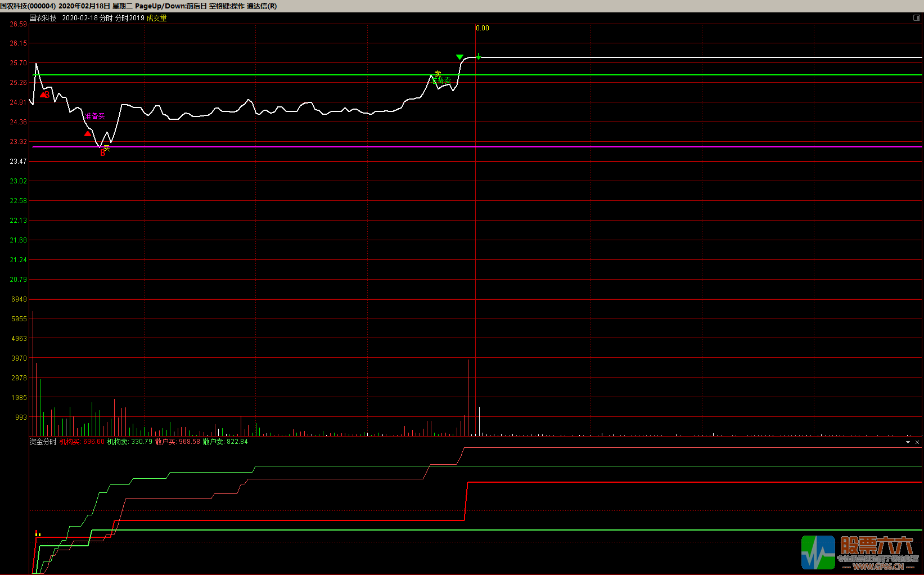Click the magenta 准备买 signal label

(x=95, y=116)
